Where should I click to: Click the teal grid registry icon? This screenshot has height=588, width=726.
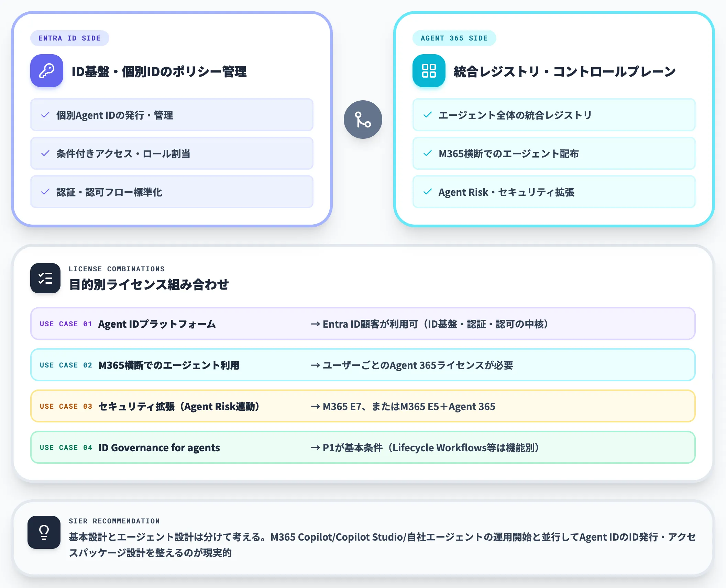click(429, 71)
